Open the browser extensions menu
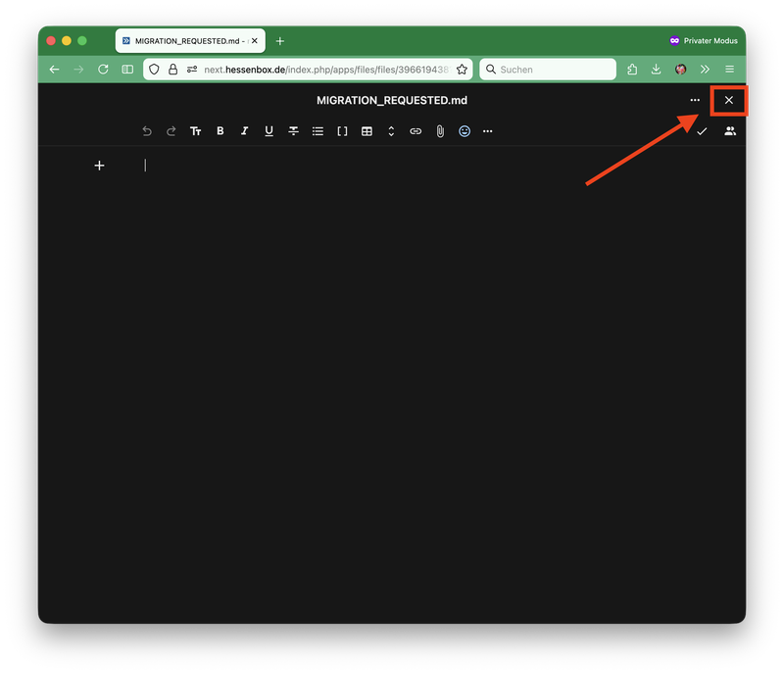784x674 pixels. (x=632, y=70)
